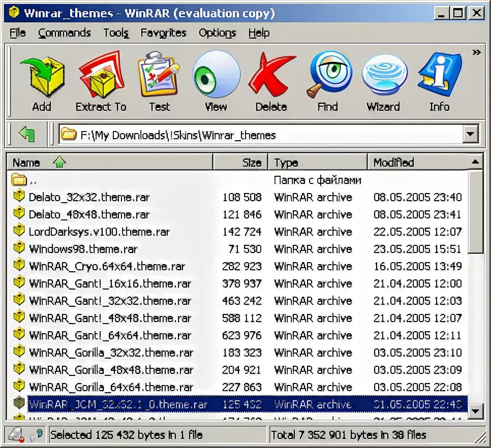Screen dimensions: 491x448
Task: Go up one folder with green arrow
Action: point(27,134)
